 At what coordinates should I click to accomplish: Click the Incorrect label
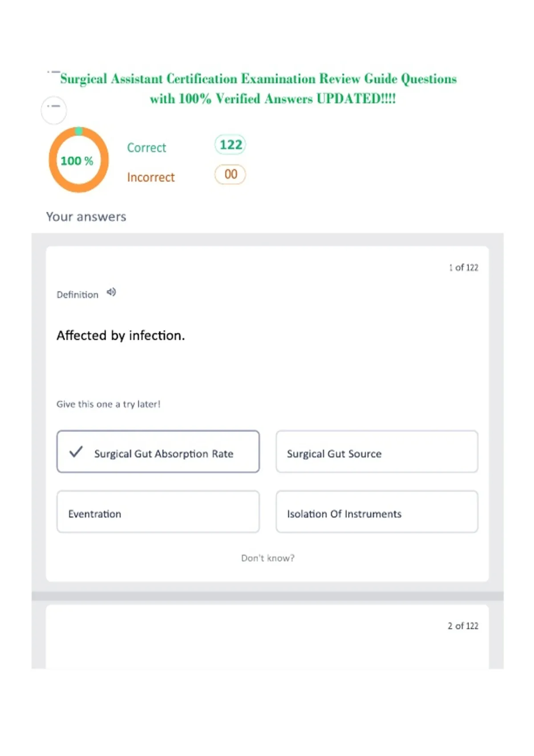151,177
